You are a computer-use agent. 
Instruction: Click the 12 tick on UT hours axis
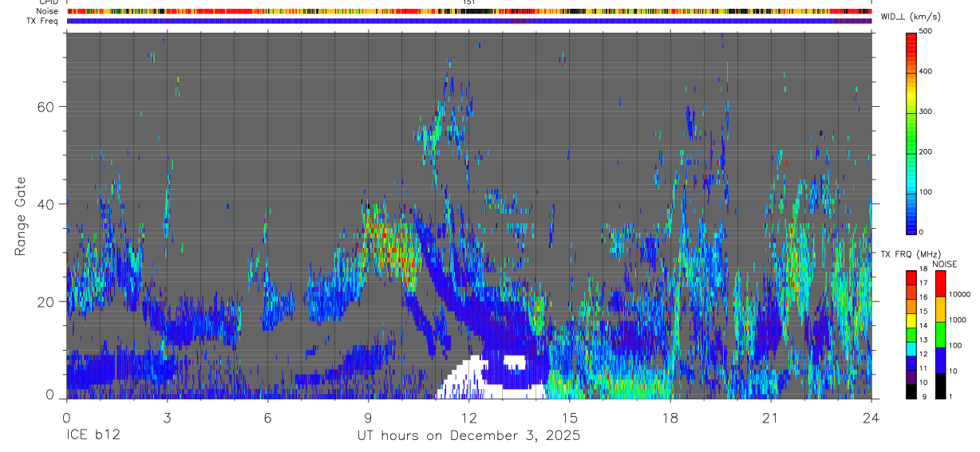[468, 417]
